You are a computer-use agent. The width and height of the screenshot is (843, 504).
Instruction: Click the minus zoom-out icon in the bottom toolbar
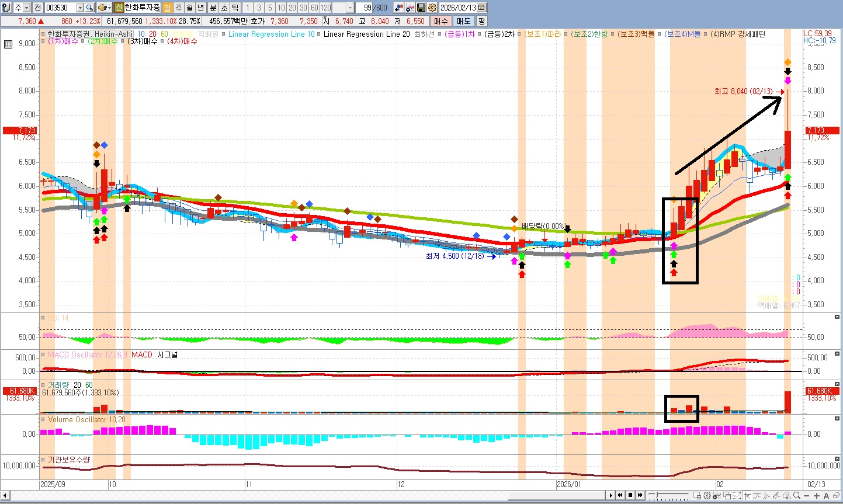[x=807, y=495]
